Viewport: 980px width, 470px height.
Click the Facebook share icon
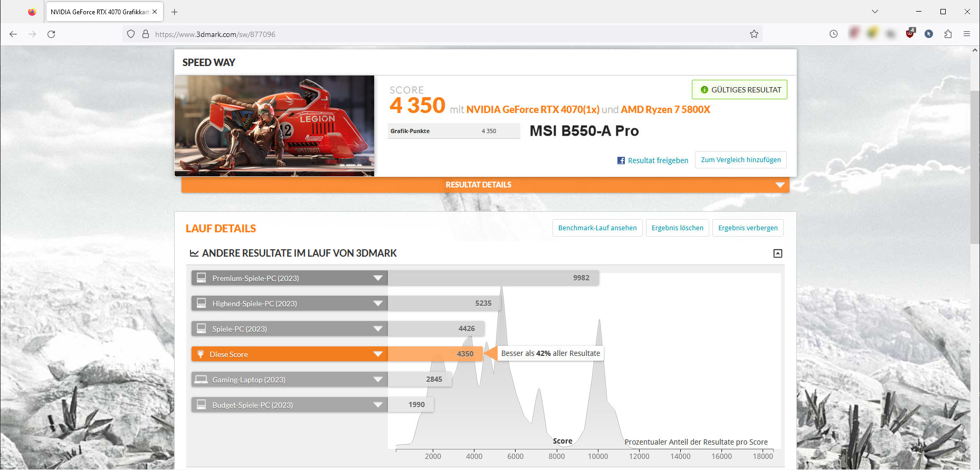click(621, 161)
